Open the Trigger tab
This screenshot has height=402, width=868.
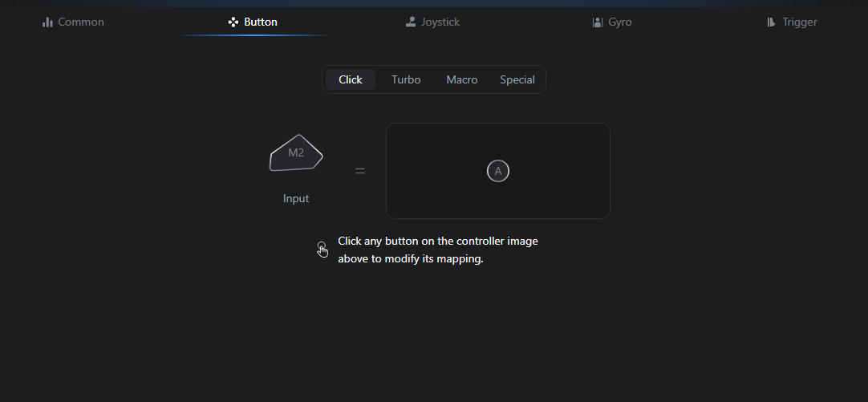(799, 22)
